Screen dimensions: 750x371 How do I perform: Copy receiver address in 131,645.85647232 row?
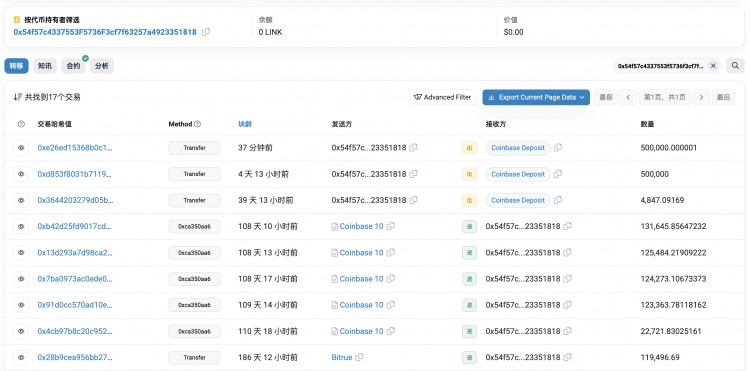coord(567,226)
